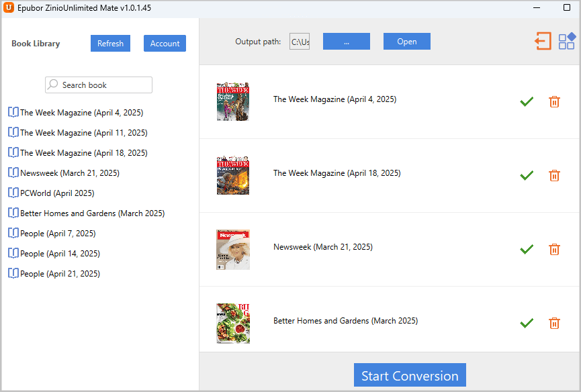Viewport: 581px width, 392px height.
Task: Click trash icon for Newsweek (March 21, 2025)
Action: click(554, 249)
